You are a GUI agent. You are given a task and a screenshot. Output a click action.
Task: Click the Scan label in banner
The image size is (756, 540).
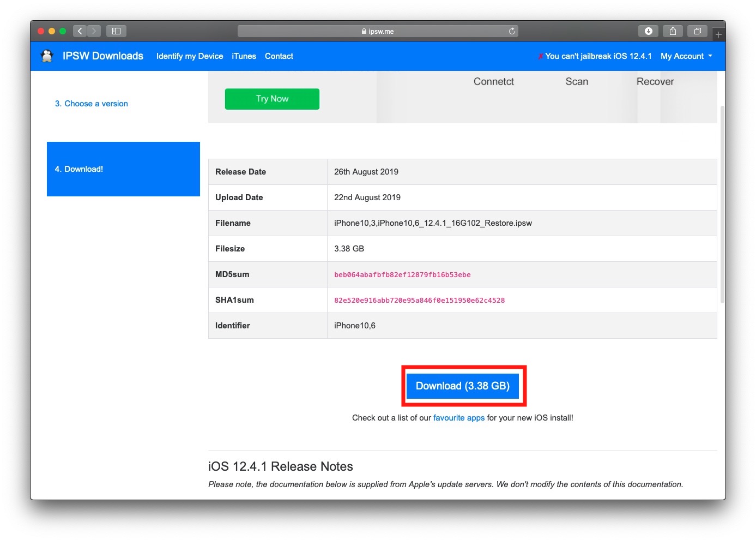tap(577, 81)
